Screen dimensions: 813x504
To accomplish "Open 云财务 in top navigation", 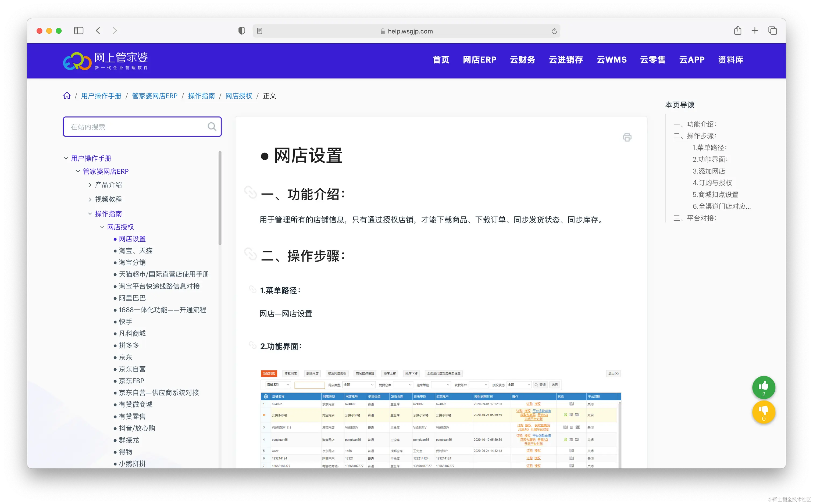I will 522,60.
